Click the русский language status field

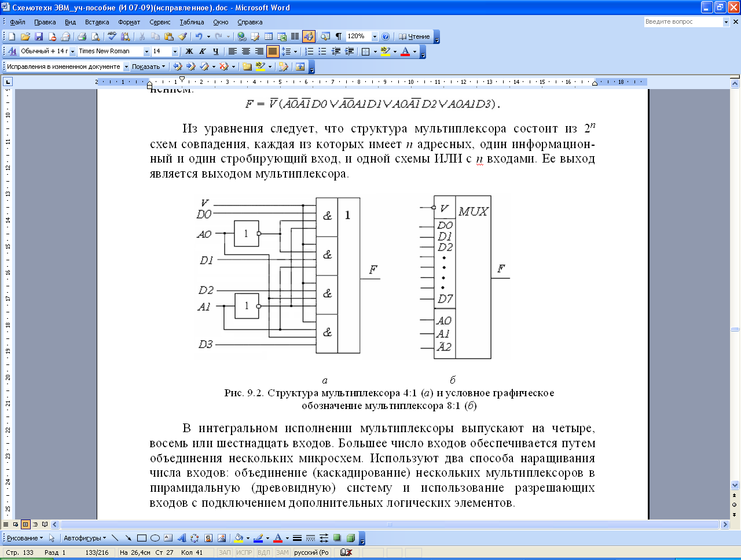pyautogui.click(x=311, y=552)
